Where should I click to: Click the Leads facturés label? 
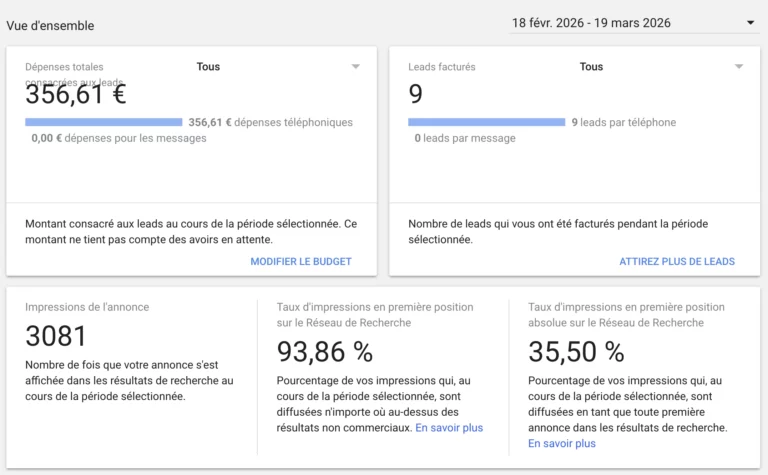pyautogui.click(x=442, y=67)
